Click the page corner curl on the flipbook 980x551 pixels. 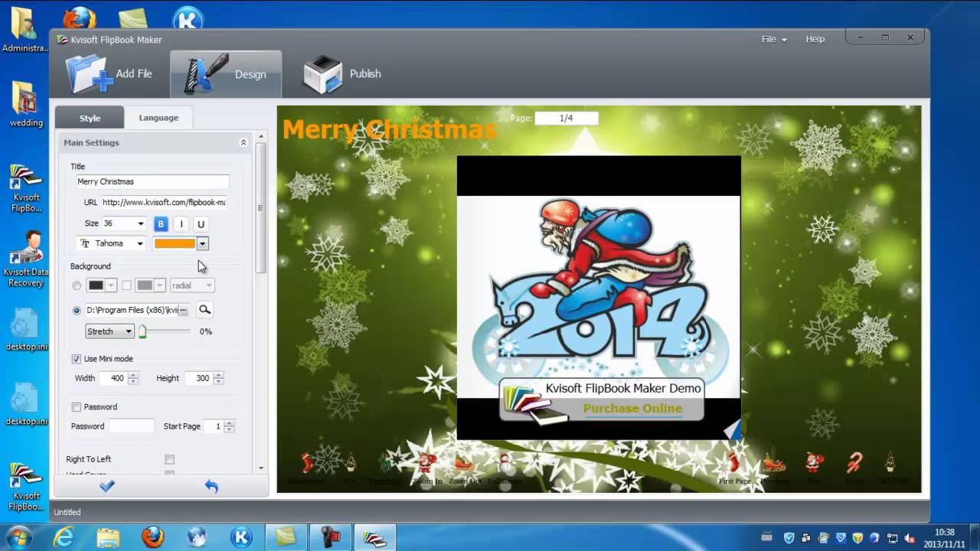(x=733, y=430)
